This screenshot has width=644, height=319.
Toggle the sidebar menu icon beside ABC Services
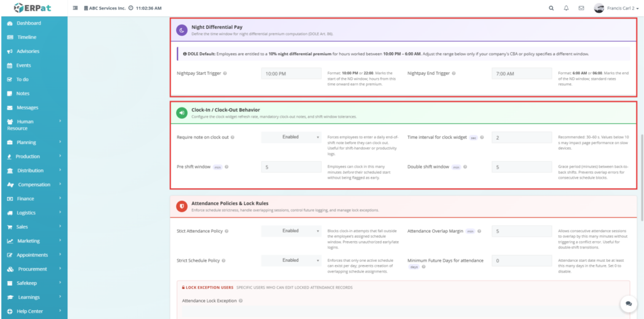(x=75, y=8)
